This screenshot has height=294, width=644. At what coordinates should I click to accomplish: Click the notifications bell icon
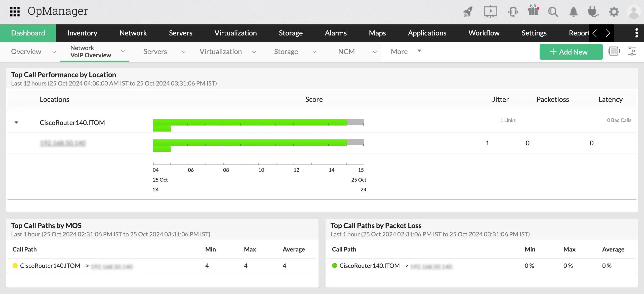(573, 12)
